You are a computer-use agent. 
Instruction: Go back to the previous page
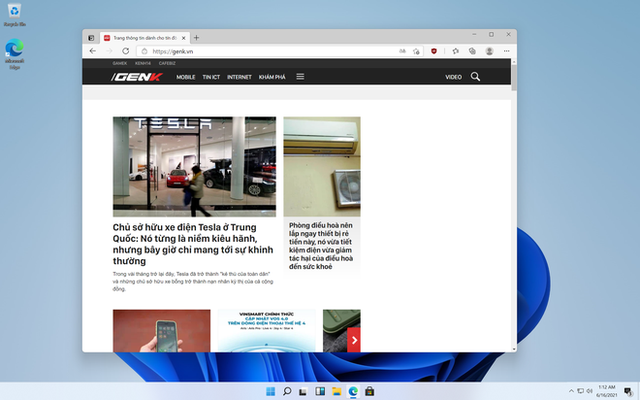[93, 51]
